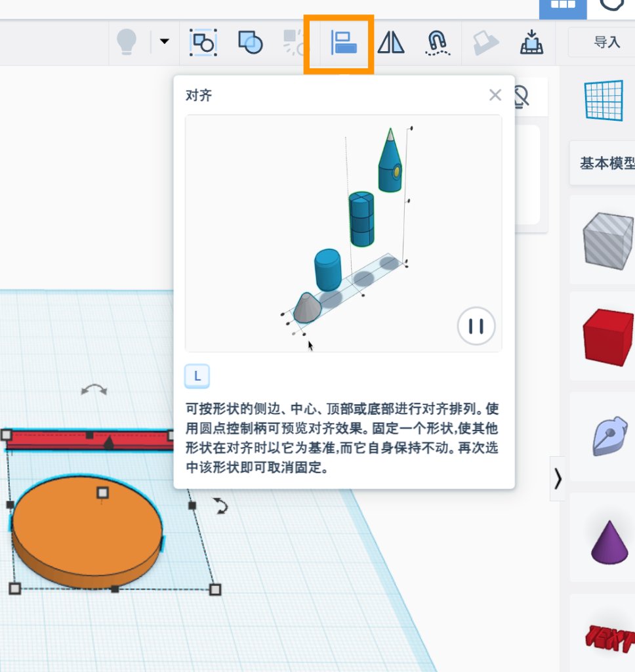This screenshot has width=635, height=672.
Task: Open the dropdown arrow beside the lightbulb
Action: pyautogui.click(x=164, y=41)
